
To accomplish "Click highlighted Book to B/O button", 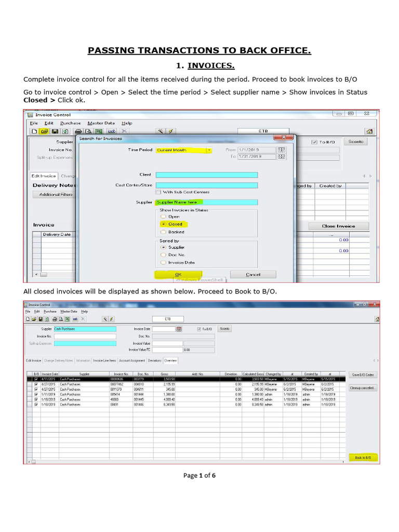I will point(363,458).
